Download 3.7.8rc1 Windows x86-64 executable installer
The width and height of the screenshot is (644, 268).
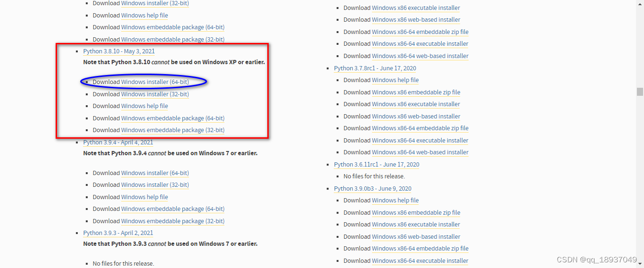421,141
